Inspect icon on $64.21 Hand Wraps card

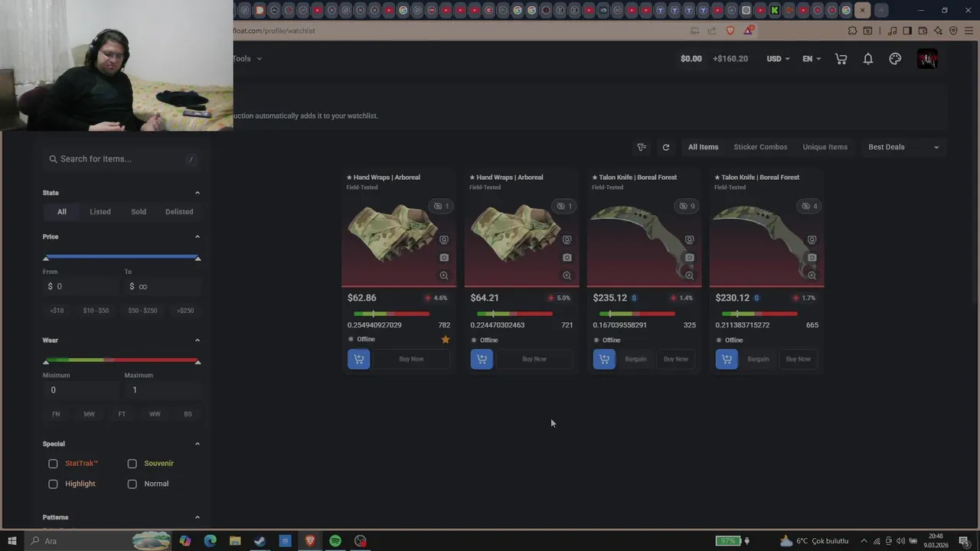[567, 240]
